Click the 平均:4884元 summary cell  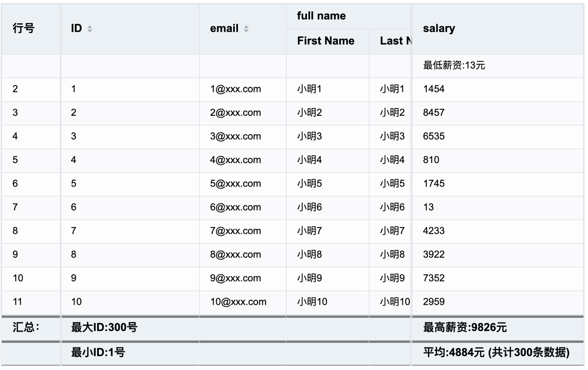point(496,353)
